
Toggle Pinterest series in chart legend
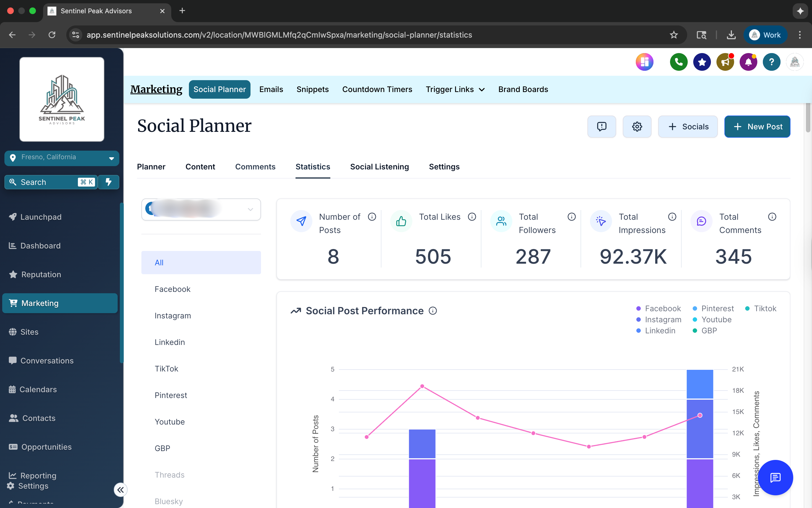pyautogui.click(x=713, y=308)
